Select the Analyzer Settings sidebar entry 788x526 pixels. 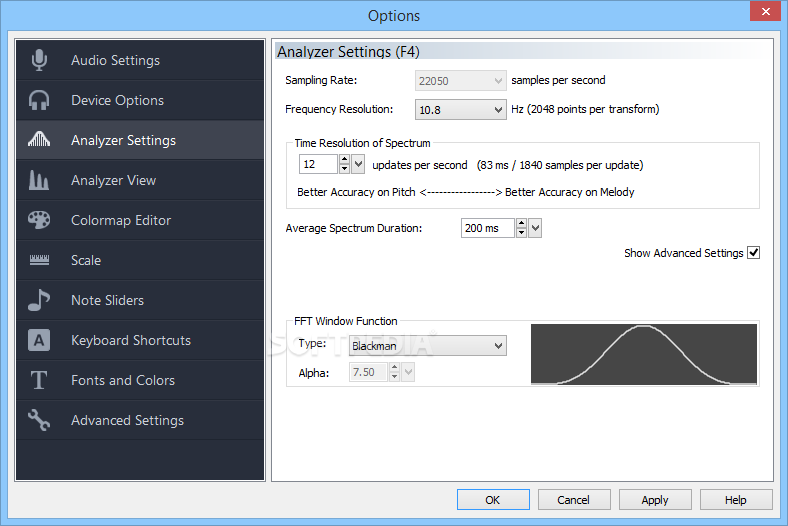tap(140, 140)
